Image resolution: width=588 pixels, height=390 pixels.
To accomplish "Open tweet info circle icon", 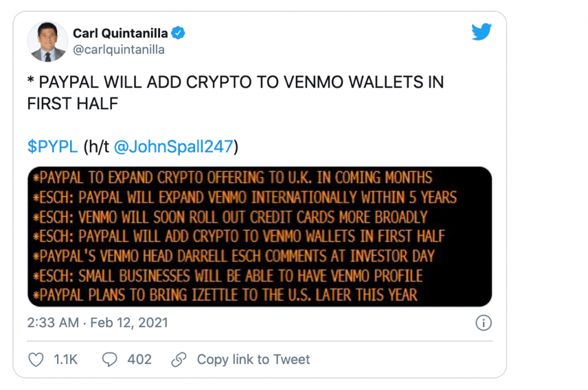I will (x=483, y=322).
